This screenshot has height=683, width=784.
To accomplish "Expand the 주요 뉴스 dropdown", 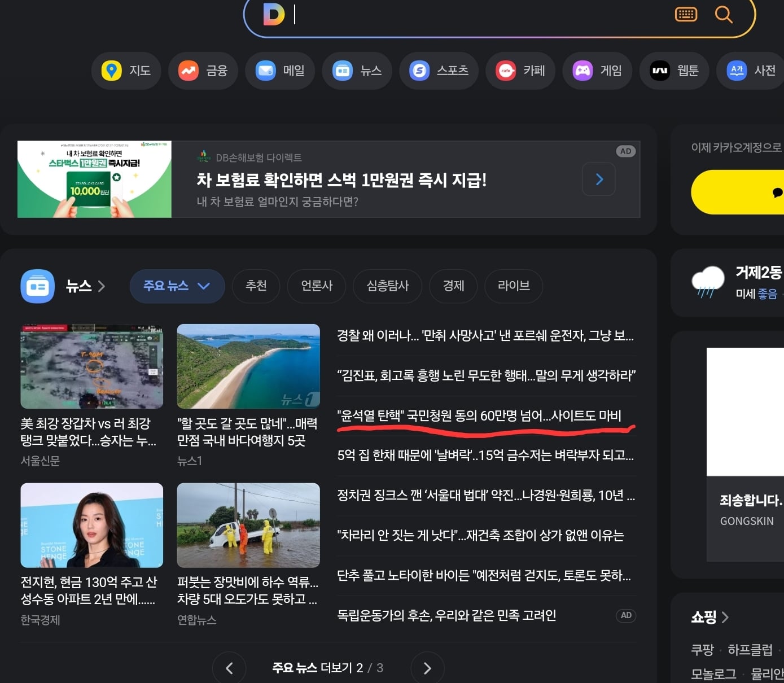I will tap(177, 286).
